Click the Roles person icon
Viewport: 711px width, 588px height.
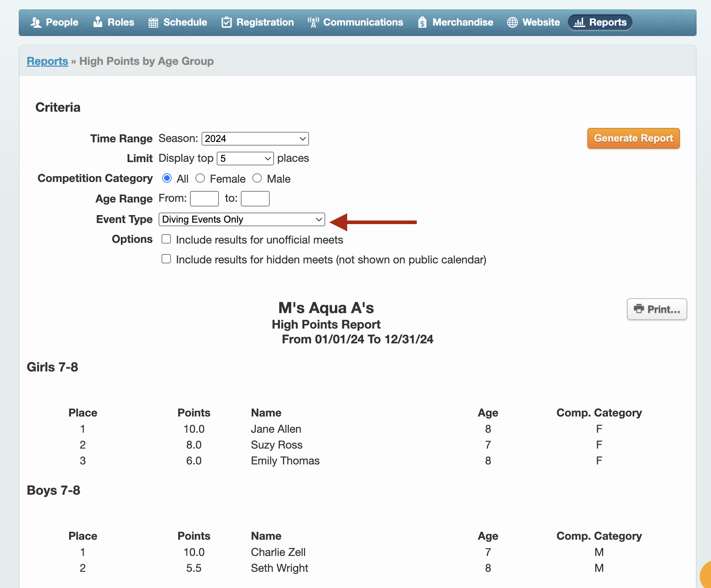[x=97, y=22]
